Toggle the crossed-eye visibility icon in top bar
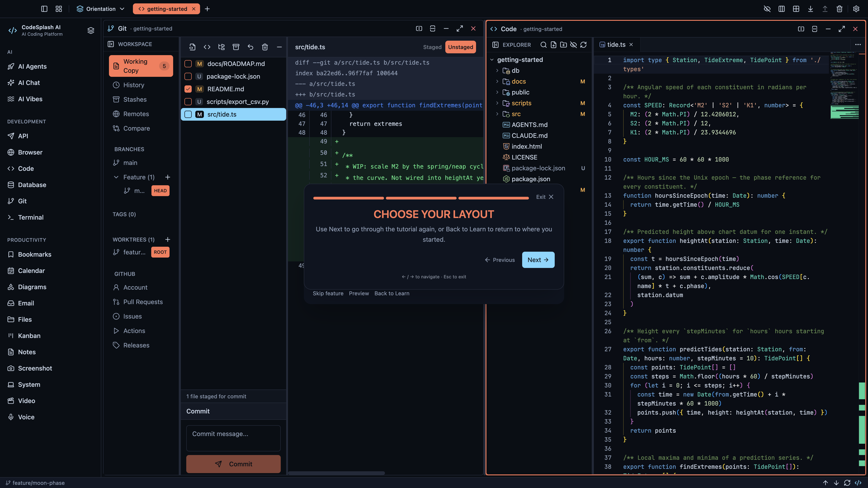The width and height of the screenshot is (868, 488). pos(767,9)
